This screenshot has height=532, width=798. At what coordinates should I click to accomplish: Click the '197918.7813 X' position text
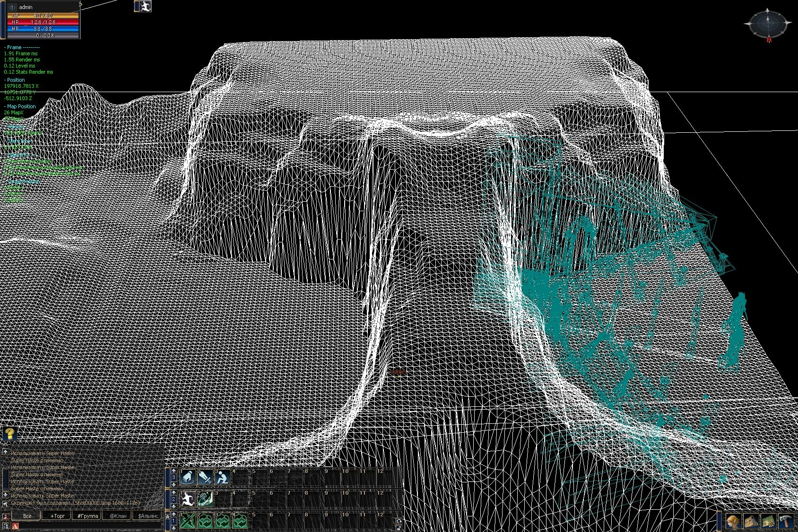21,86
